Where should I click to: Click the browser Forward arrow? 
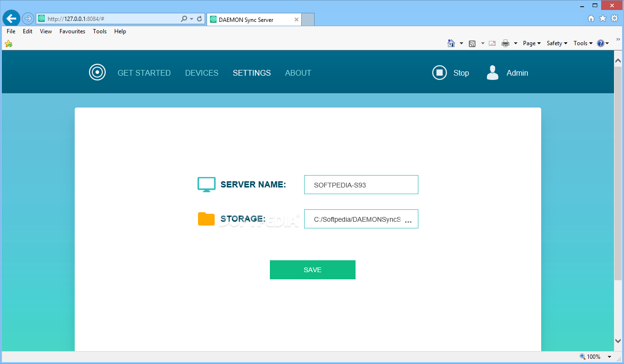click(x=28, y=19)
